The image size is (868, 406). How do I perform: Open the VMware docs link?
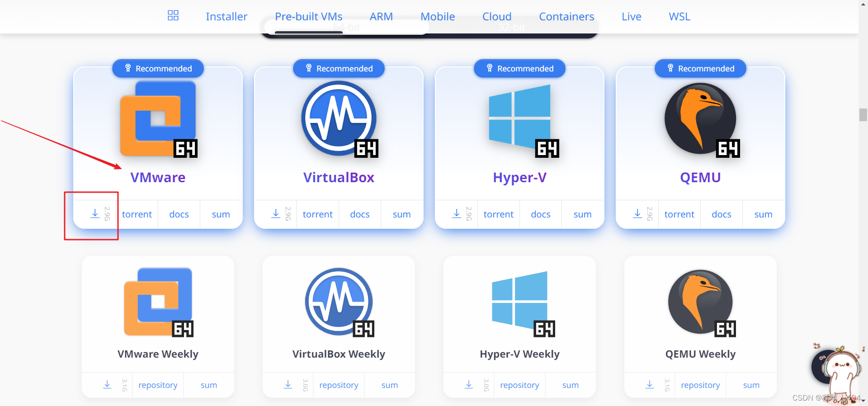pos(179,214)
